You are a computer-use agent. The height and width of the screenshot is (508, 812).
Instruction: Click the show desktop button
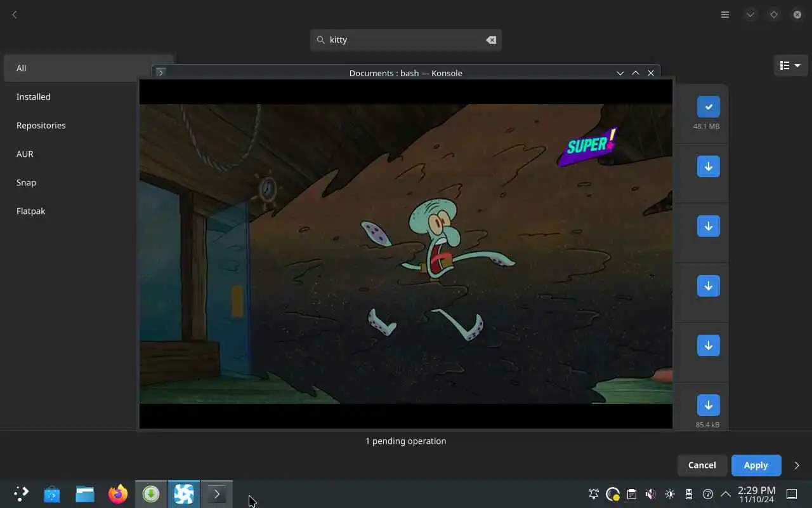(x=792, y=494)
